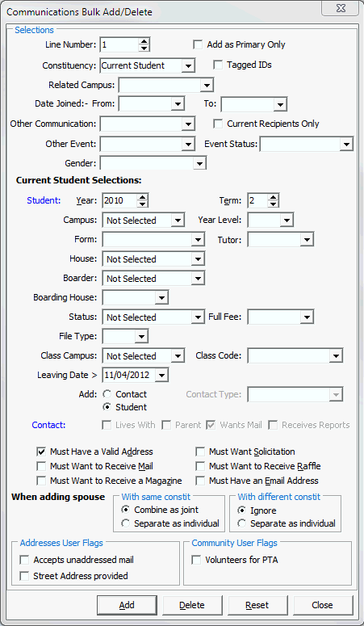Increase the Line Number spinner up arrow
This screenshot has width=364, height=626.
(x=144, y=41)
